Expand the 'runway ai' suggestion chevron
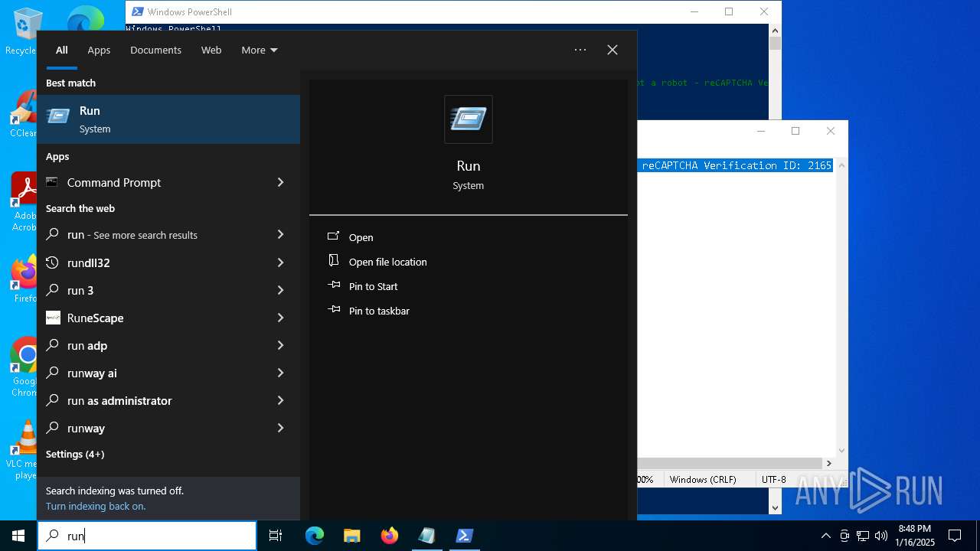The height and width of the screenshot is (551, 980). point(280,373)
